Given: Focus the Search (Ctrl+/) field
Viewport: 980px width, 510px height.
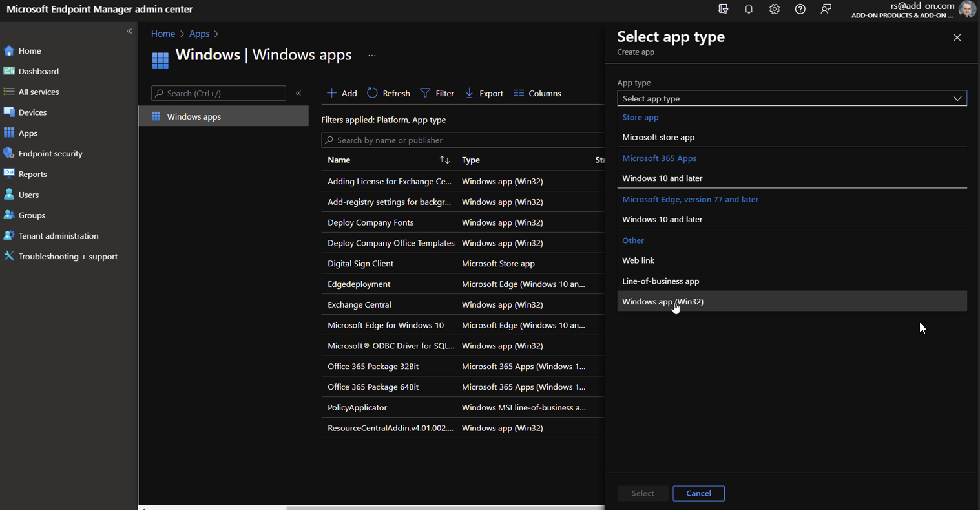Looking at the screenshot, I should (218, 93).
